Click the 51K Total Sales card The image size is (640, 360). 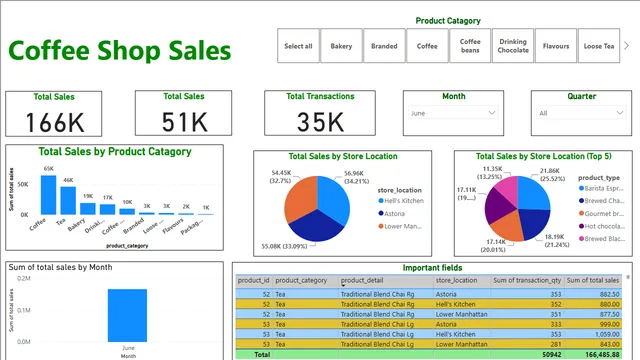pos(183,113)
